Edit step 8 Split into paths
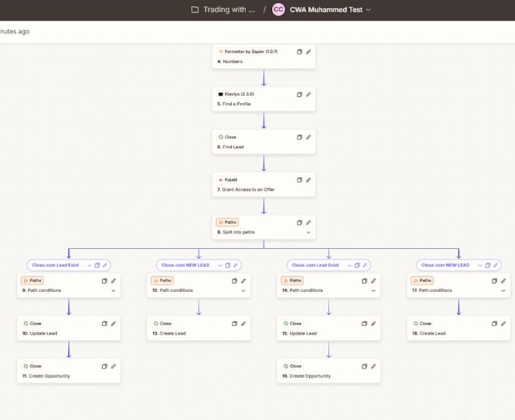This screenshot has width=515, height=420. pyautogui.click(x=308, y=222)
